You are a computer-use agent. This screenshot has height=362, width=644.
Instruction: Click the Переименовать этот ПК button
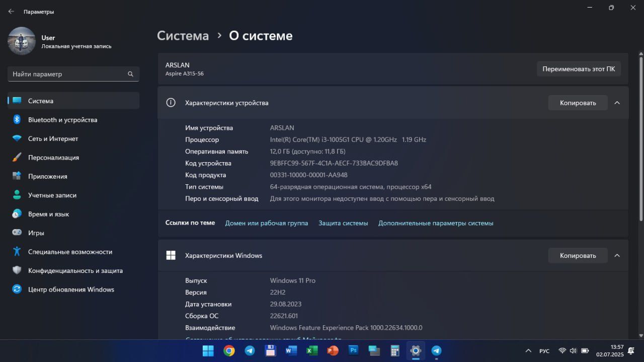pyautogui.click(x=579, y=69)
